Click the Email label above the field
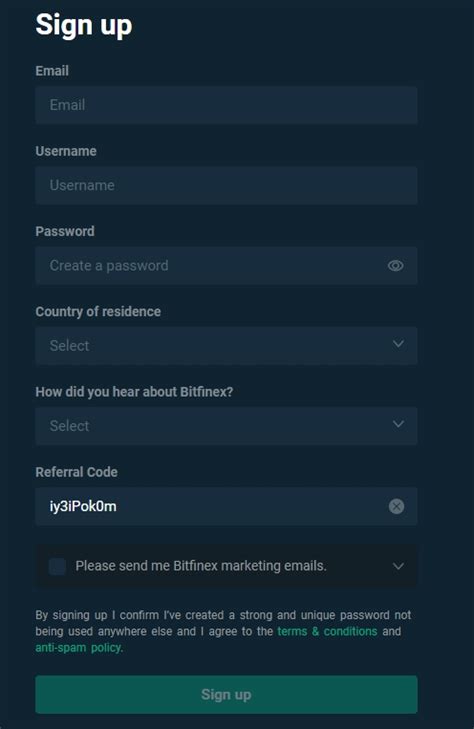Screen dimensions: 474x729 pos(52,71)
